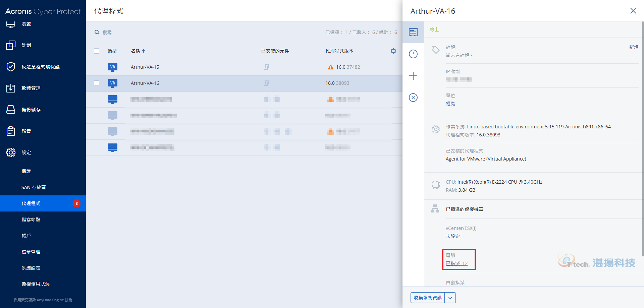Select the Arthur-VA-15 row name

(x=145, y=67)
